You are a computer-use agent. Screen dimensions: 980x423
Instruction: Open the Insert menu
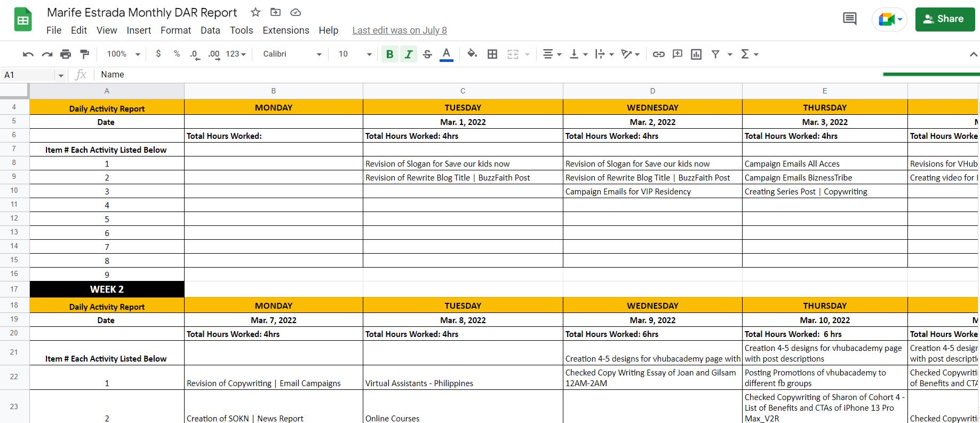[x=139, y=30]
